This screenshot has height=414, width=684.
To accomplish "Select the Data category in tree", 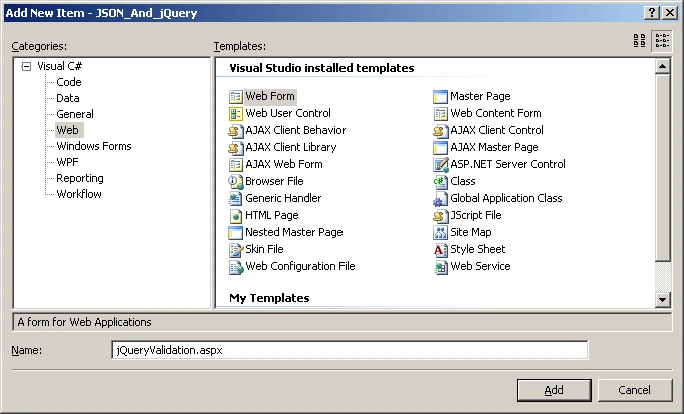I will click(x=68, y=98).
